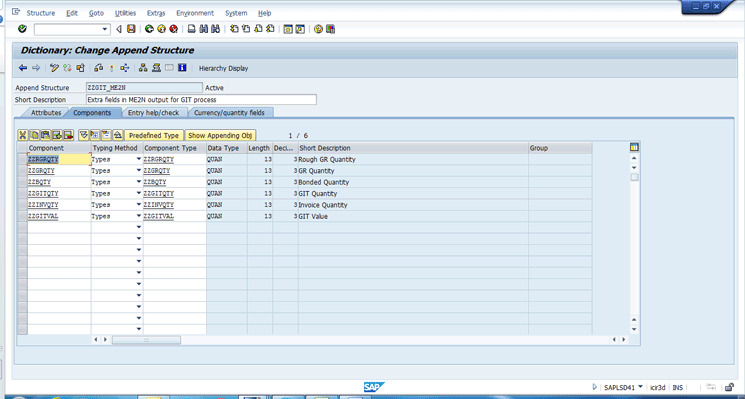This screenshot has height=399, width=745.
Task: Click the red Cancel icon
Action: (173, 29)
